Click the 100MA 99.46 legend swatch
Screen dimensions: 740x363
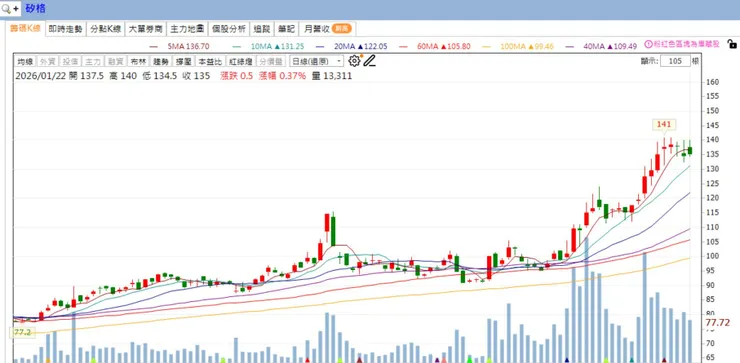coord(487,46)
